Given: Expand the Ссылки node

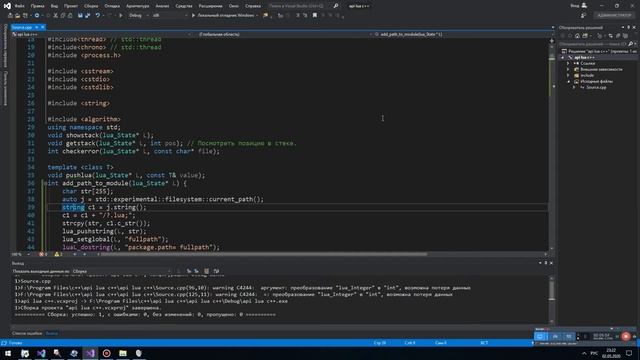Looking at the screenshot, I should [x=568, y=64].
